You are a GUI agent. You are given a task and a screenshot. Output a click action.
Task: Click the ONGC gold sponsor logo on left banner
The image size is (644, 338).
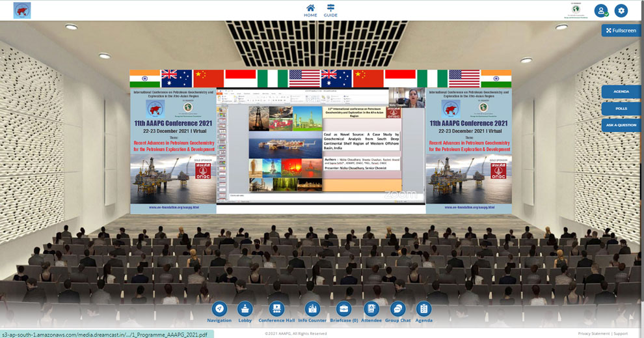(x=203, y=170)
